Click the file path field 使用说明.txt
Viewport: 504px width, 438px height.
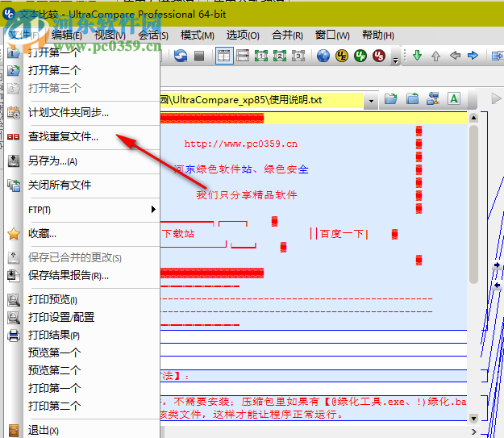[x=261, y=100]
